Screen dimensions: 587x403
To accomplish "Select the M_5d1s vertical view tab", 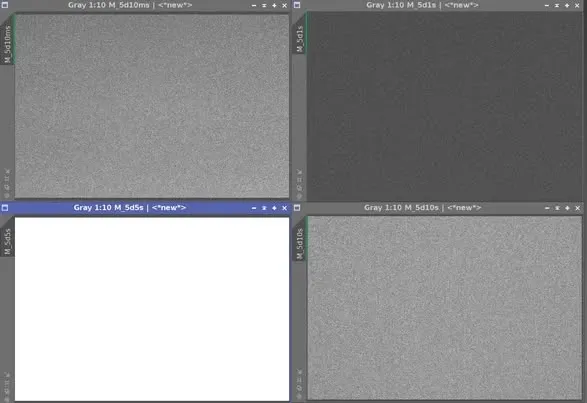I will click(x=299, y=39).
